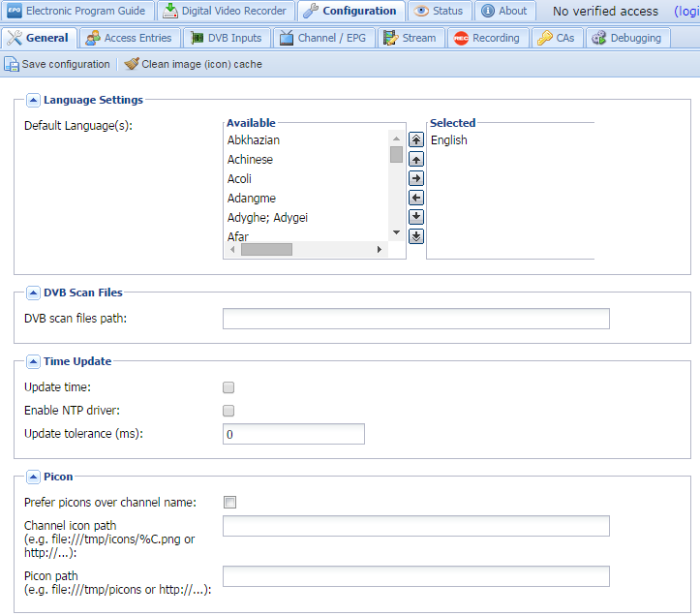This screenshot has height=616, width=700.
Task: Focus the Channel icon path field
Action: 416,526
